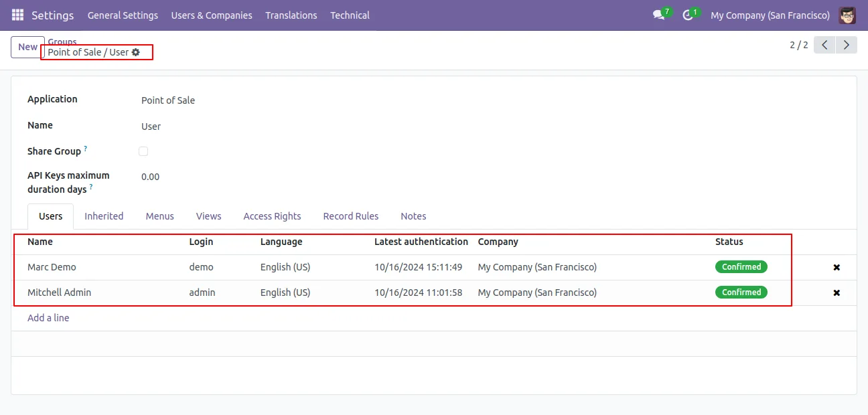Sort by the Login column header
868x415 pixels.
(201, 242)
